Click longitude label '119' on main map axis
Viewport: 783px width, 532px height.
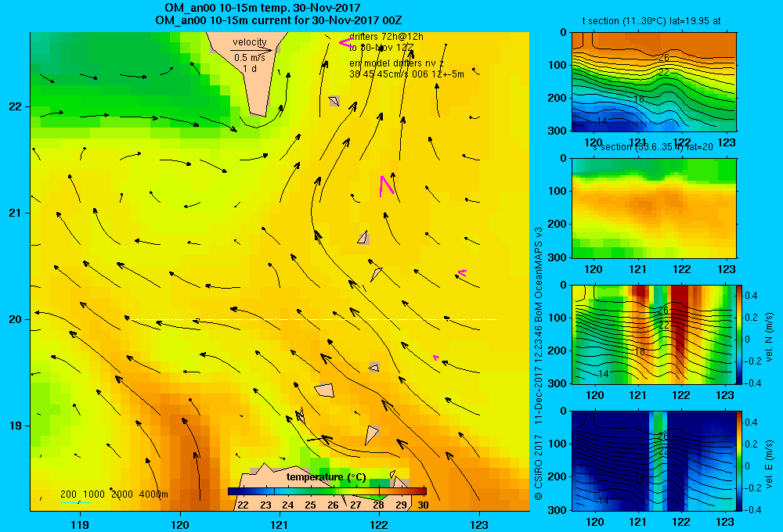coord(80,524)
